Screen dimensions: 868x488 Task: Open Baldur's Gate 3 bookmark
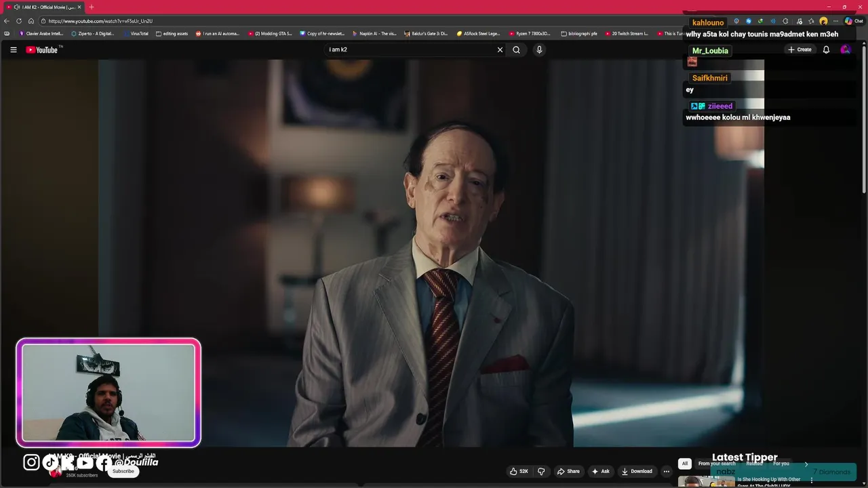(x=426, y=33)
